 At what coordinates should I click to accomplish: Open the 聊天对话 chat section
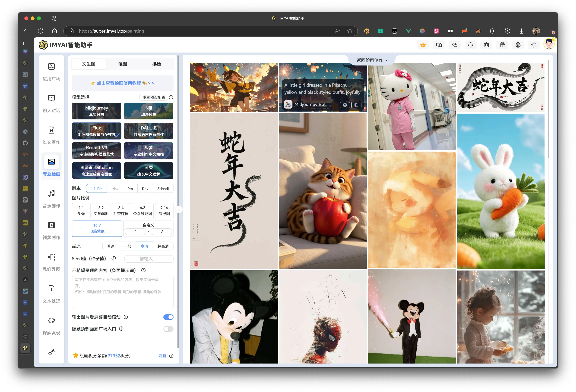51,103
